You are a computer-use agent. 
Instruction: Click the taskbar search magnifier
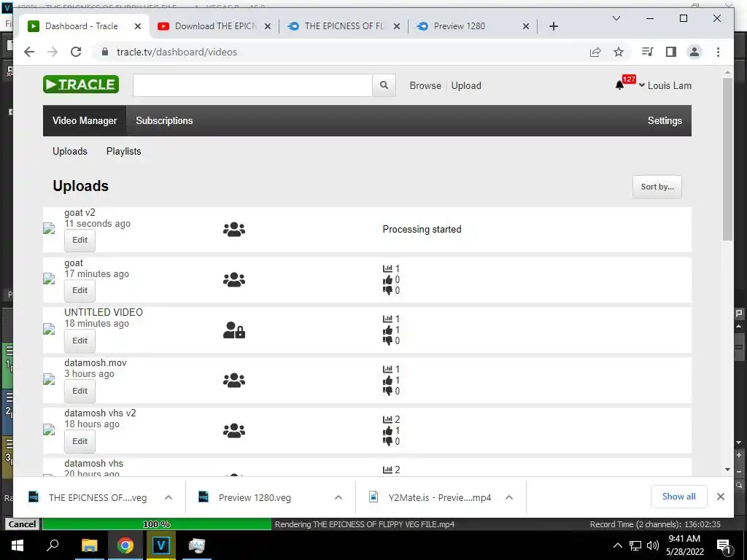[53, 545]
